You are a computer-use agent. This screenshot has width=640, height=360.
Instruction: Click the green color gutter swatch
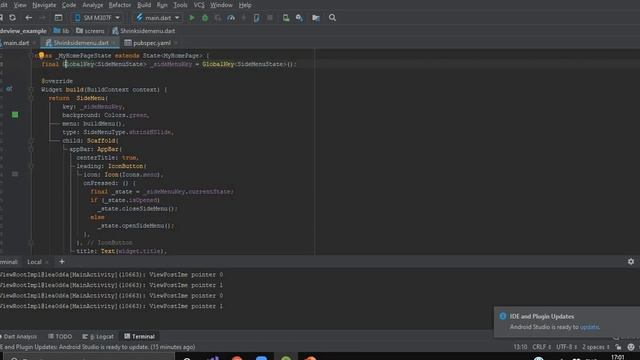15,115
